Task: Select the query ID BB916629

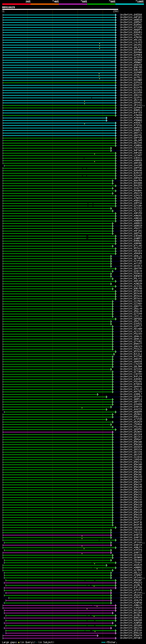Action: (8, 8)
